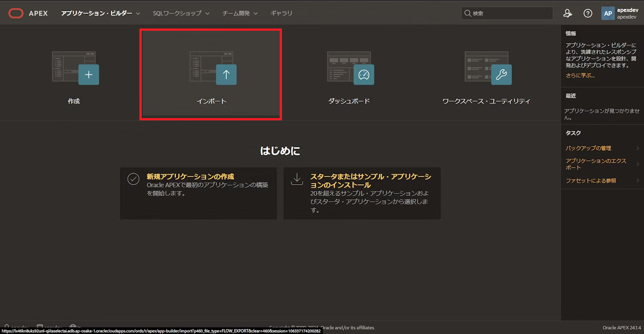Select the 作成 (Create) application icon
644x334 pixels.
[88, 74]
